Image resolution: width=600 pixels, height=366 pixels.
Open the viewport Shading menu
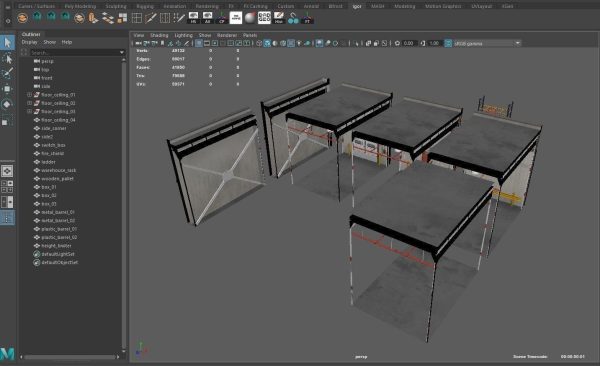tap(159, 35)
